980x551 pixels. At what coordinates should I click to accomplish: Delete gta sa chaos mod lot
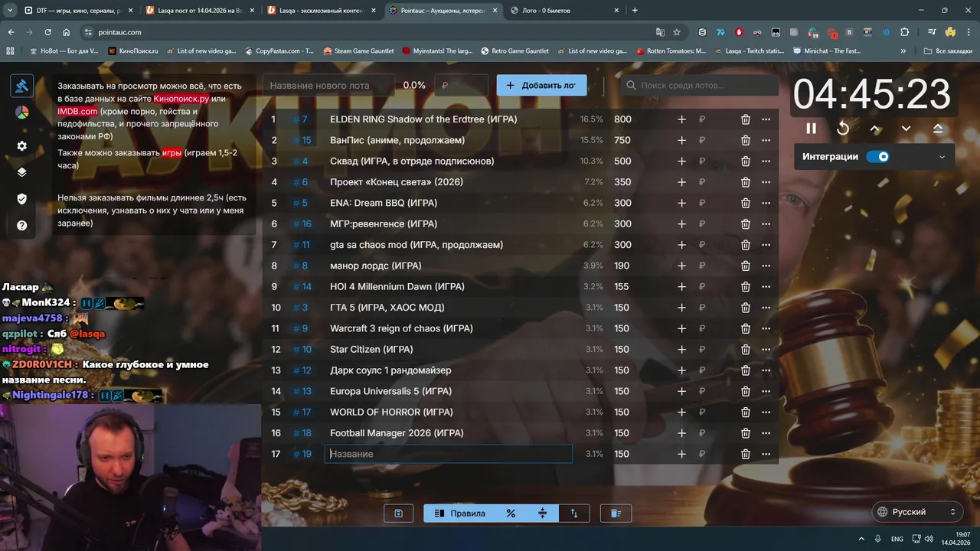[x=745, y=245]
